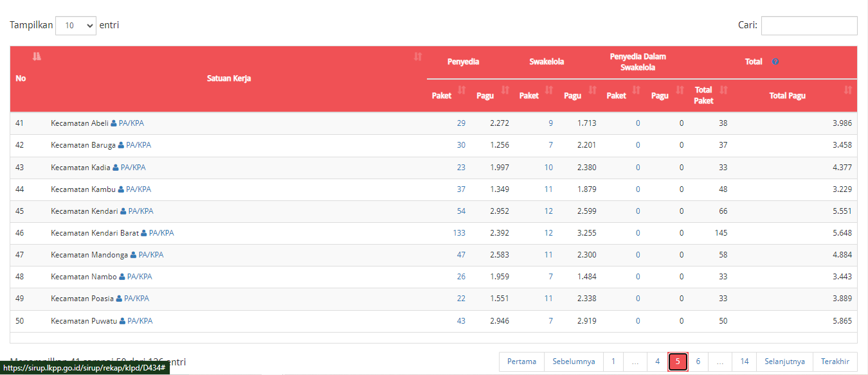Go to pagination page 4
This screenshot has height=375, width=868.
point(657,362)
